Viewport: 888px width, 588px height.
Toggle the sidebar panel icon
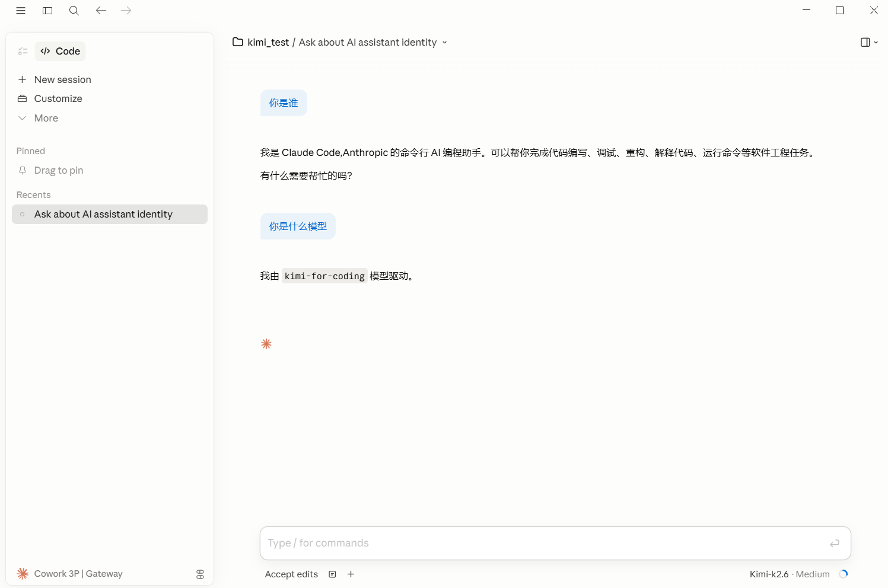click(x=48, y=11)
